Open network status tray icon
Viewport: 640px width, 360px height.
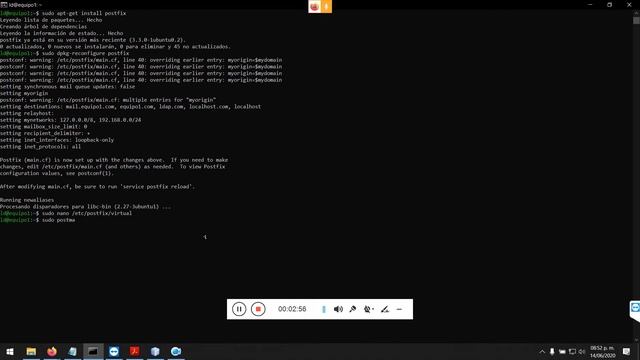point(572,352)
